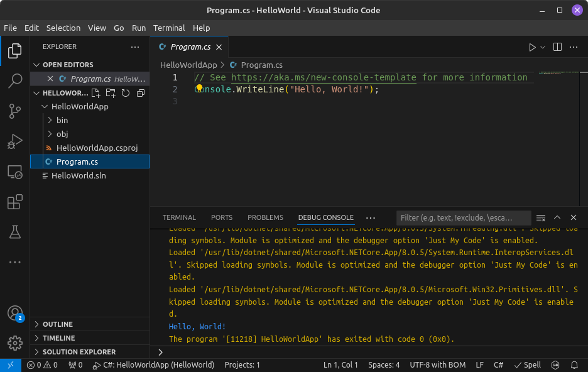Switch to the PORTS panel tab

(222, 217)
